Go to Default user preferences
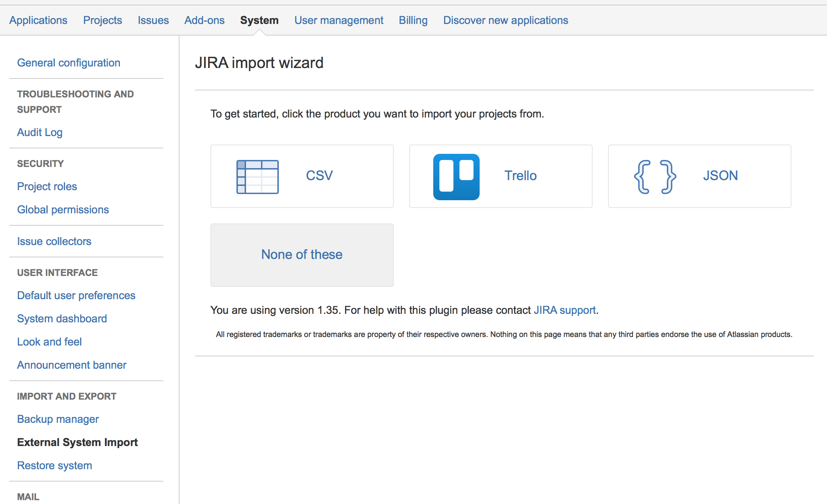The image size is (827, 504). pyautogui.click(x=76, y=295)
